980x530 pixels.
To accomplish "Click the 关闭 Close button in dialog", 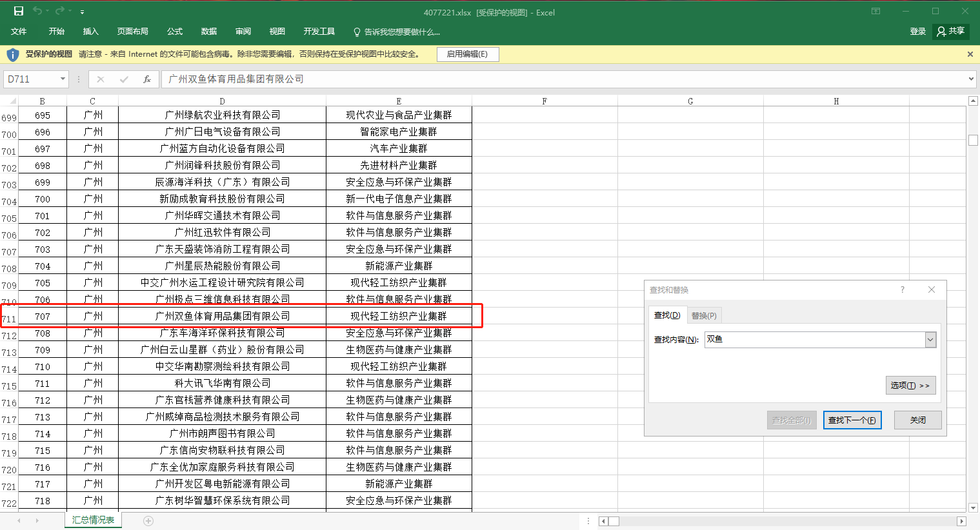I will (x=918, y=420).
